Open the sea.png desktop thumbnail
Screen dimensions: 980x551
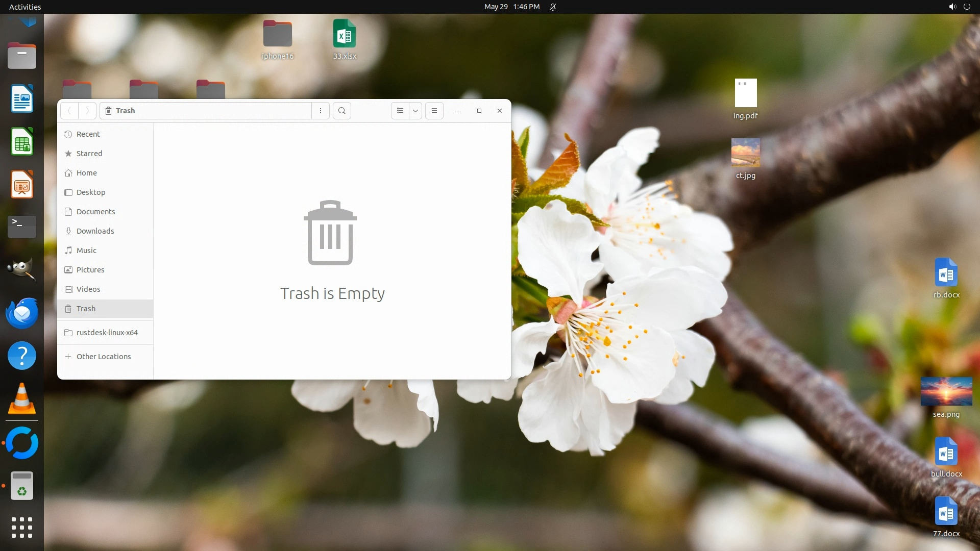tap(946, 392)
